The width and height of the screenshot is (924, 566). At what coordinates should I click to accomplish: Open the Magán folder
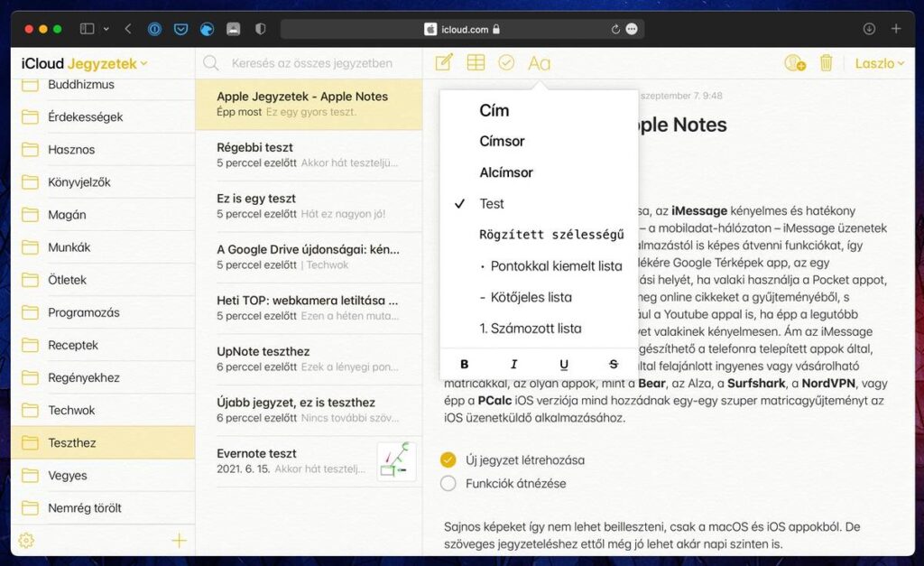coord(103,215)
